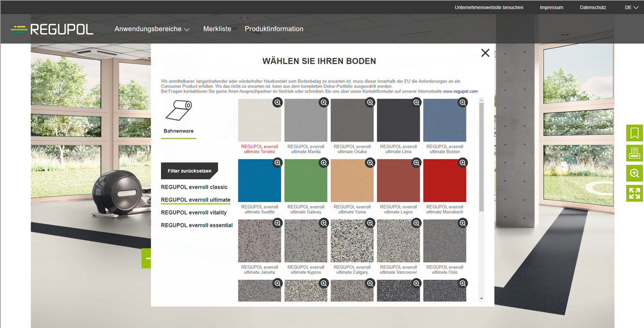Open the Anwendungsbereiche dropdown
The width and height of the screenshot is (644, 328).
152,29
